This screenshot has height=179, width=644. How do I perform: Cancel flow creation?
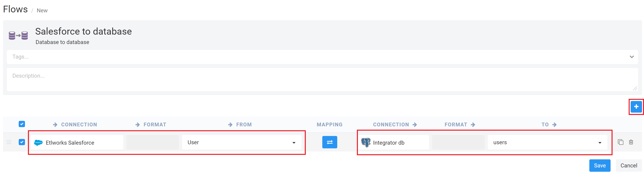click(628, 165)
